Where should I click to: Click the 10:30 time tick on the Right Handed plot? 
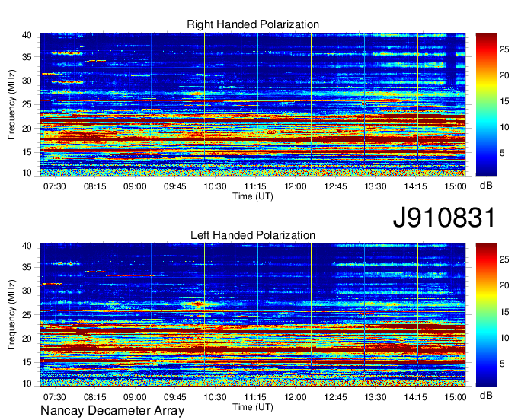215,186
